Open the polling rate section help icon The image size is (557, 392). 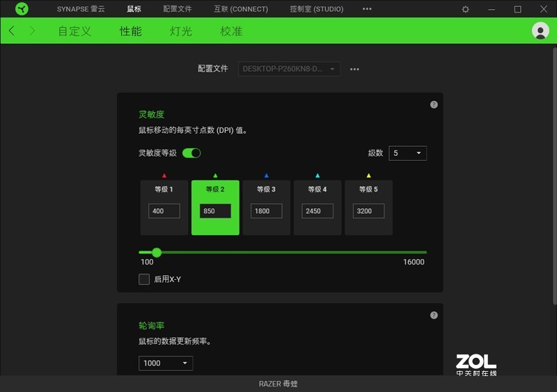[434, 315]
